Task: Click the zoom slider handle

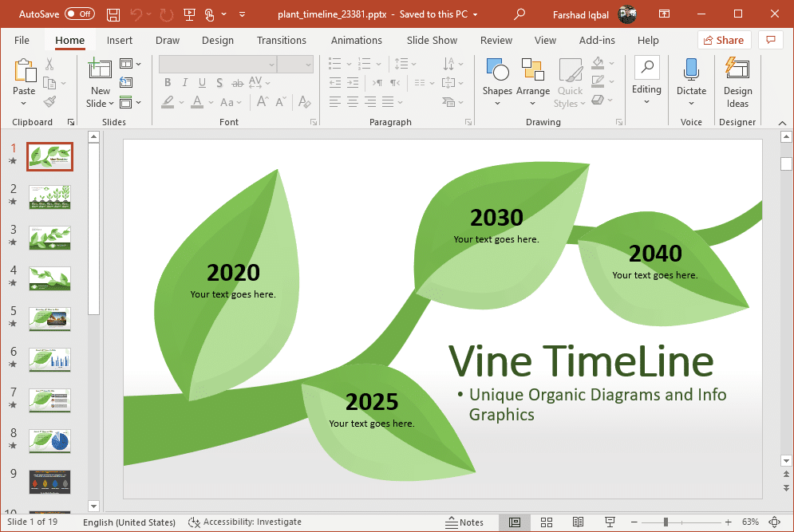Action: [666, 522]
